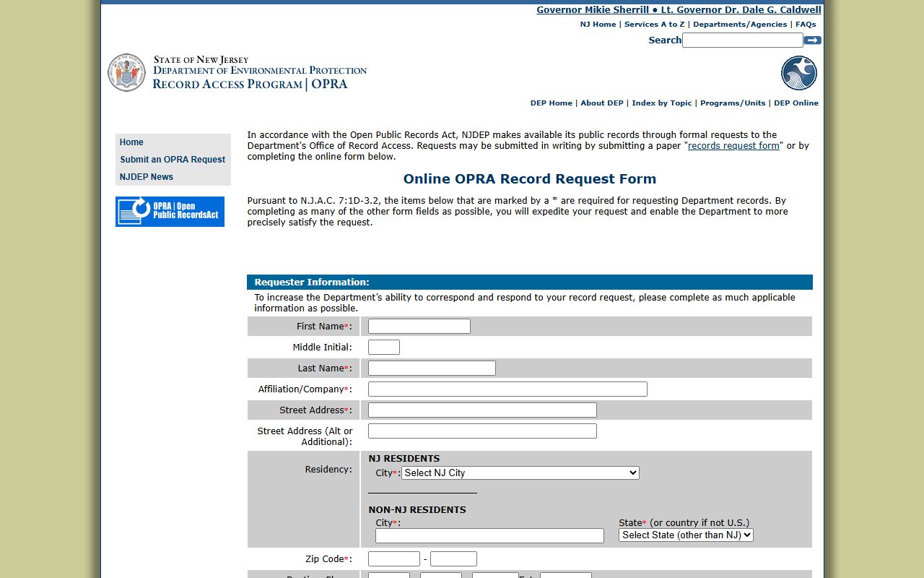The width and height of the screenshot is (924, 578).
Task: Open Departments/Agencies link
Action: (x=740, y=25)
